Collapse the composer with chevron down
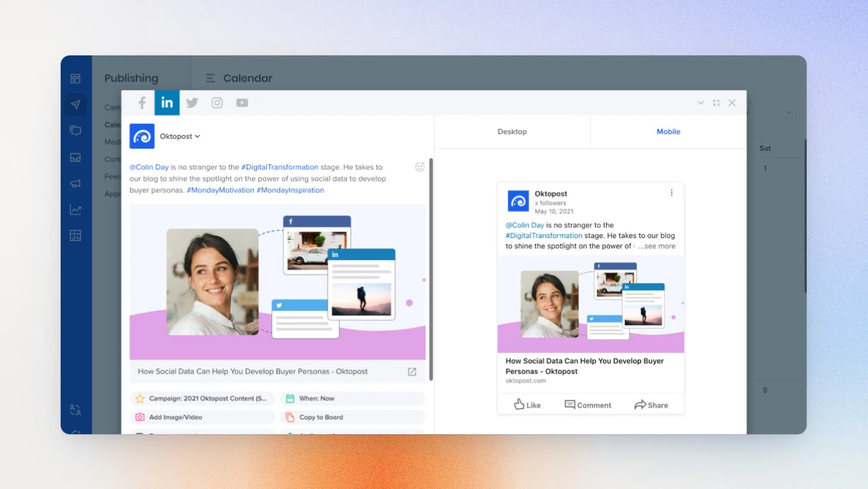This screenshot has width=868, height=489. coord(701,103)
